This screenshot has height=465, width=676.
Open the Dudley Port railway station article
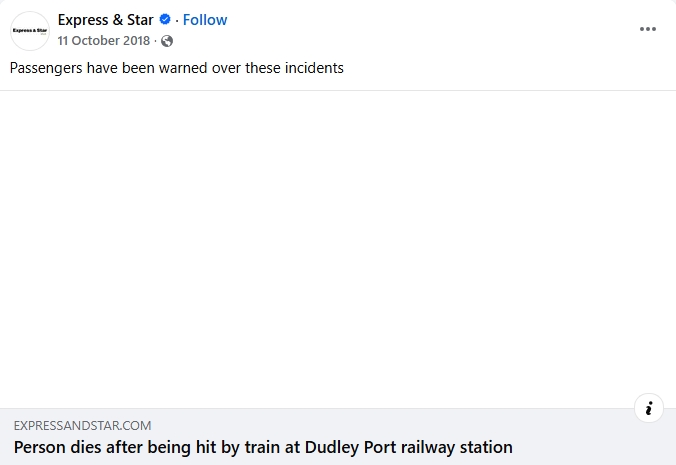(x=263, y=447)
